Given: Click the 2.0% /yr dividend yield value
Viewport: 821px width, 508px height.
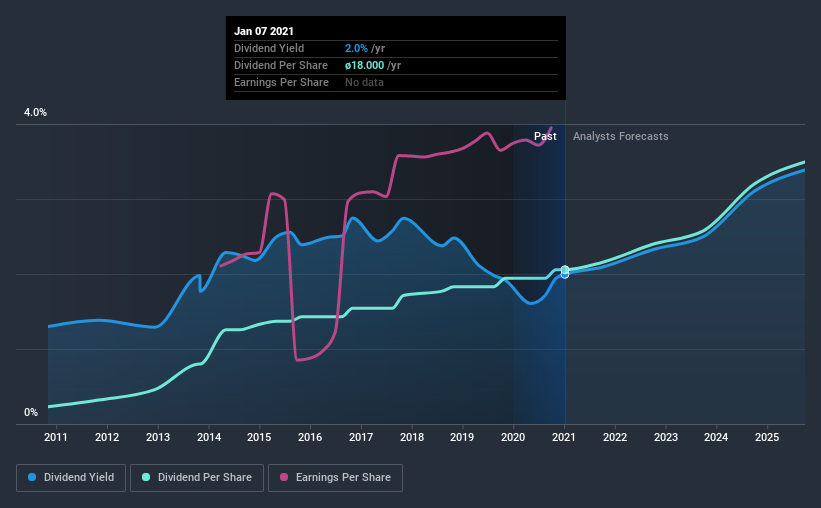Looking at the screenshot, I should 365,48.
